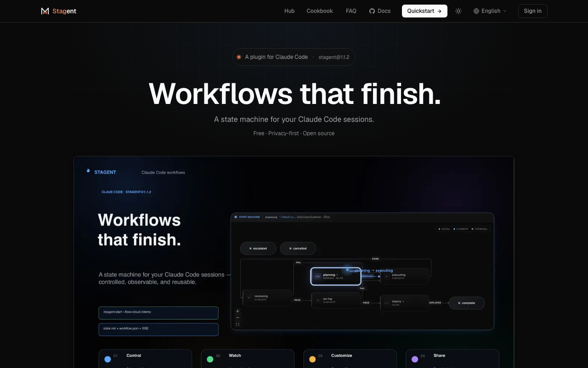Viewport: 588px width, 368px height.
Task: Open the Hub page
Action: pos(289,11)
